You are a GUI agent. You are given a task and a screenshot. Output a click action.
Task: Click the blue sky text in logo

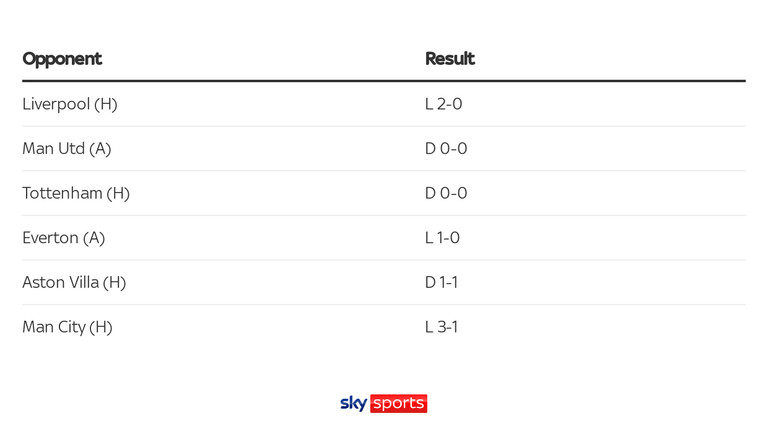click(x=354, y=404)
